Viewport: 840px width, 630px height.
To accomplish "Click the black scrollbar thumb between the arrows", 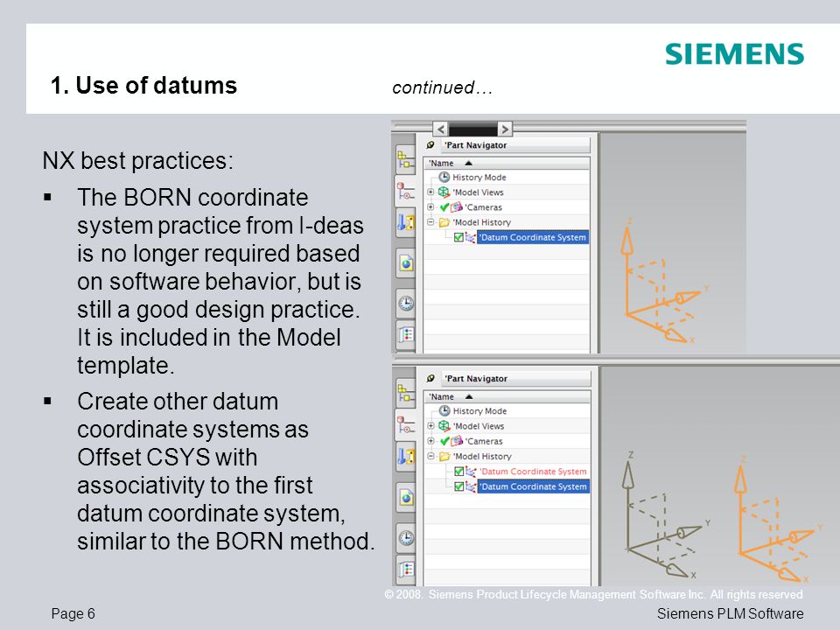I will [x=472, y=129].
